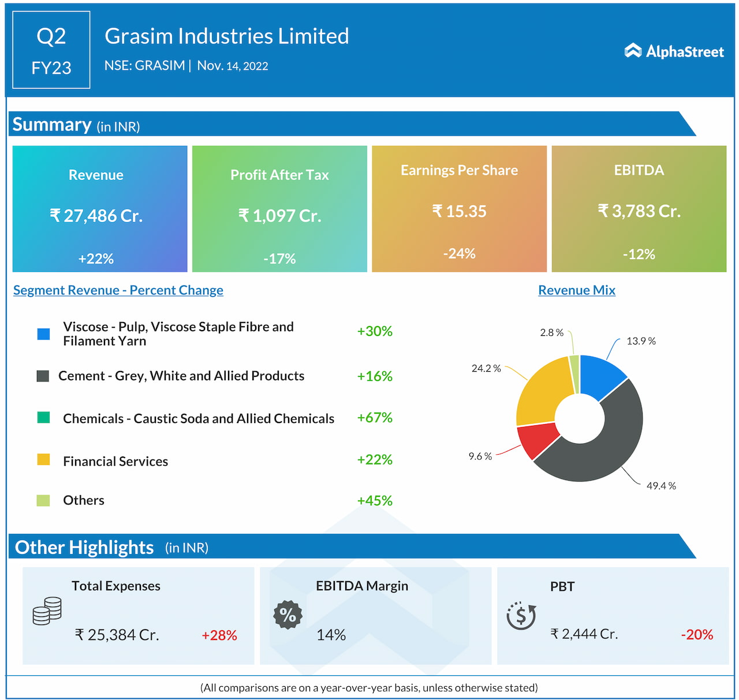
Task: Click the AlphaStreet logo
Action: [674, 51]
